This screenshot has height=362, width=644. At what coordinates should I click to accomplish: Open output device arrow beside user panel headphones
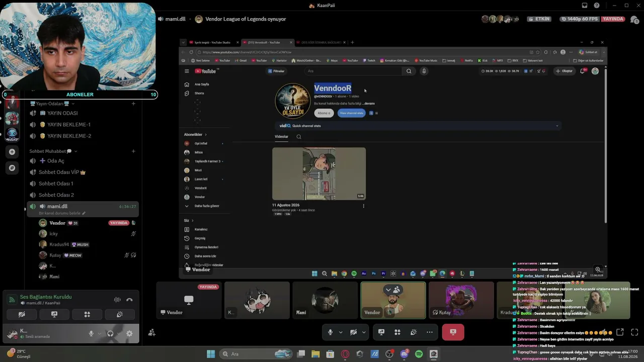(x=119, y=333)
